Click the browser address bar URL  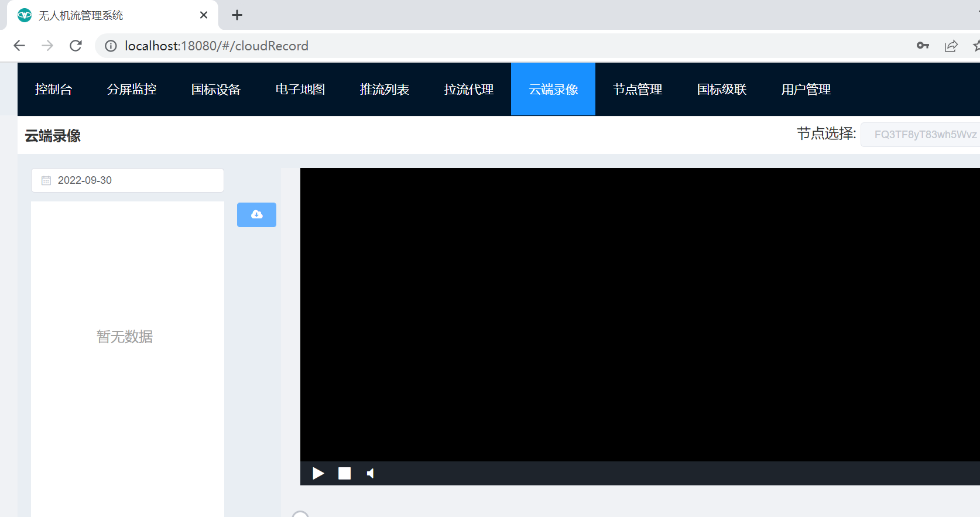tap(217, 46)
